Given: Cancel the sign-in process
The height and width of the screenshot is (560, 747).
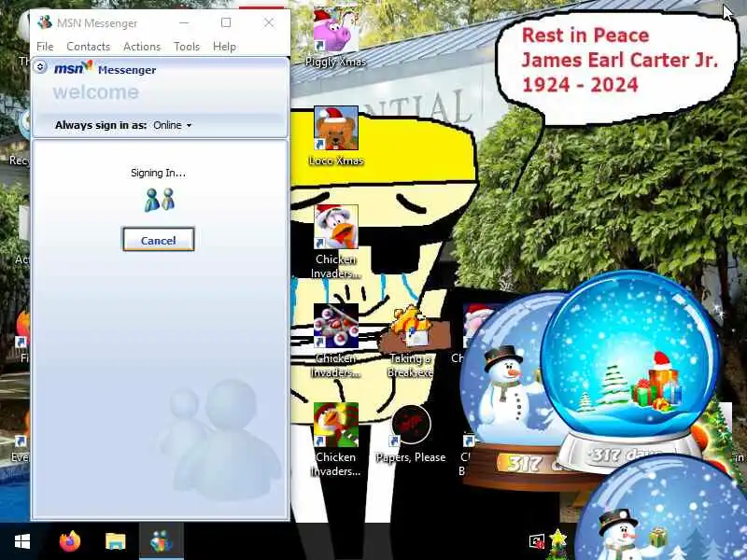Looking at the screenshot, I should (158, 240).
